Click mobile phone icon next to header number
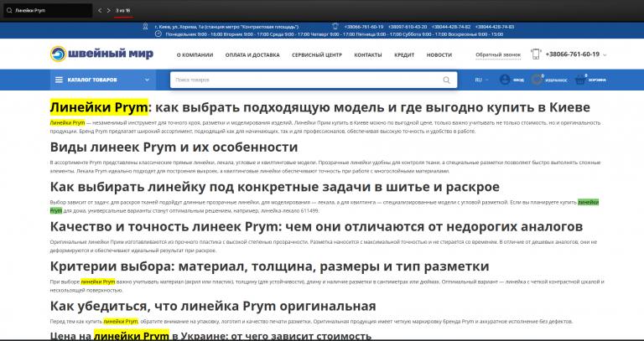 point(536,54)
